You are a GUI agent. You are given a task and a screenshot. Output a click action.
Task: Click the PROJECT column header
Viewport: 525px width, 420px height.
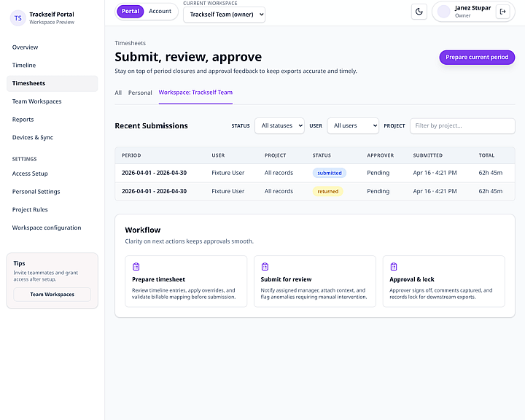click(275, 156)
